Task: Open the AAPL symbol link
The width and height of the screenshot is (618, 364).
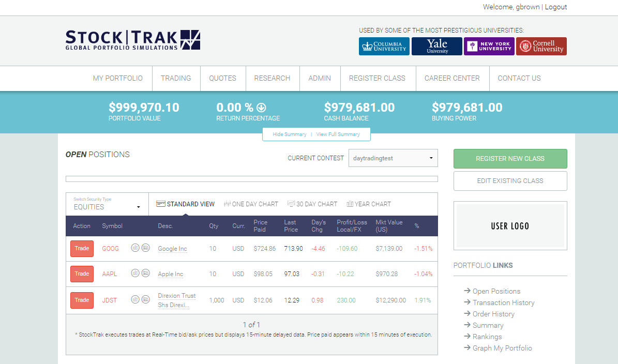Action: coord(110,274)
